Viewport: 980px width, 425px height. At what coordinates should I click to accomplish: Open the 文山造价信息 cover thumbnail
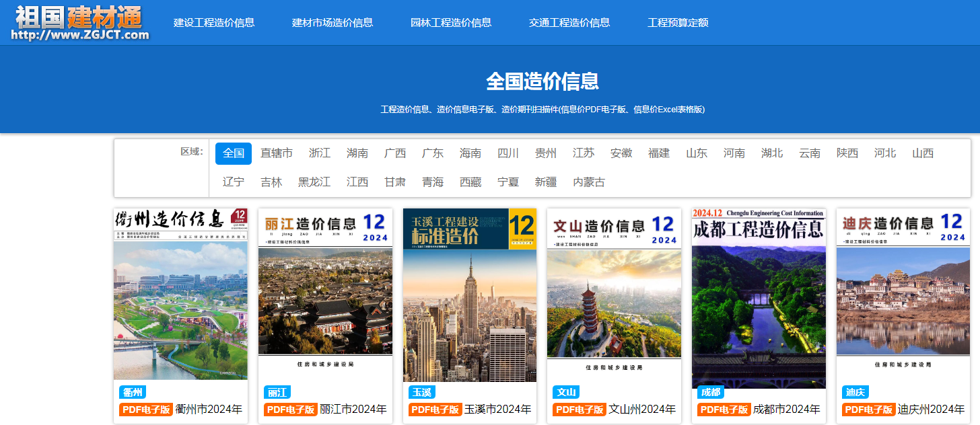point(614,294)
